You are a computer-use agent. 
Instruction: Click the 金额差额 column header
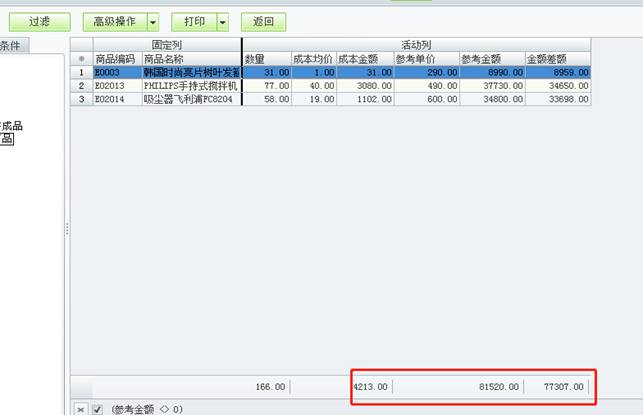[x=546, y=59]
